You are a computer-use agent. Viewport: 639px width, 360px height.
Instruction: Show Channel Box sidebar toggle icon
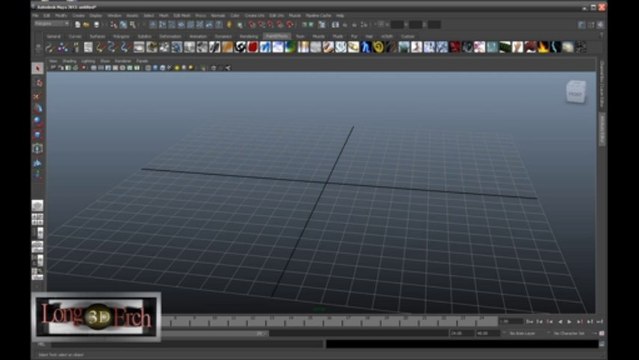[x=600, y=25]
